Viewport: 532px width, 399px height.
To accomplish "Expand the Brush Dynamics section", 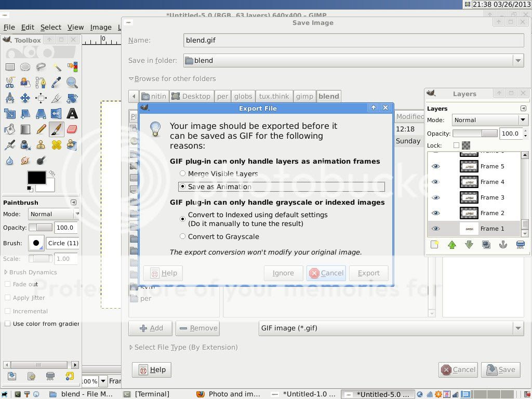I will tap(30, 272).
